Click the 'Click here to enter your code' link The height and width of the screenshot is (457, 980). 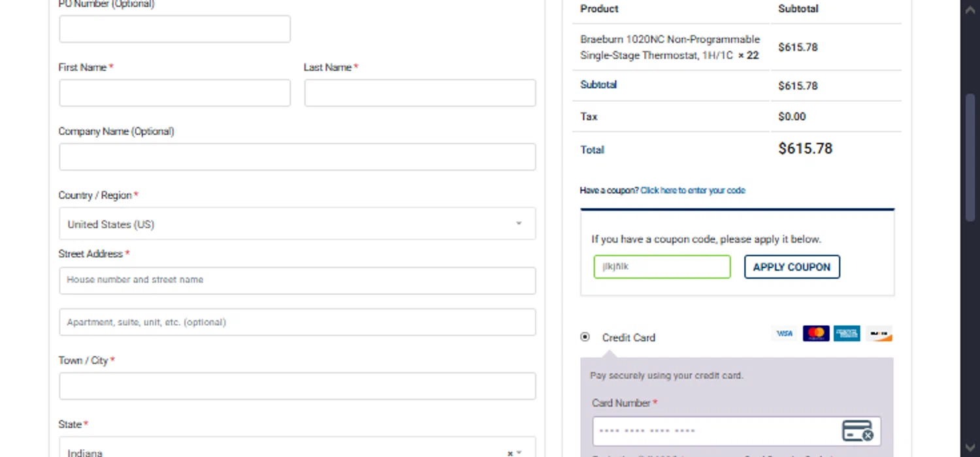[693, 191]
